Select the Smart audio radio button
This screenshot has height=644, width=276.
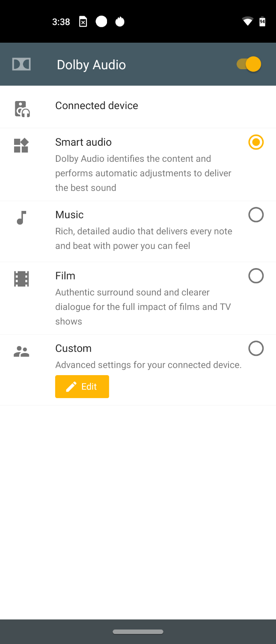pos(256,142)
